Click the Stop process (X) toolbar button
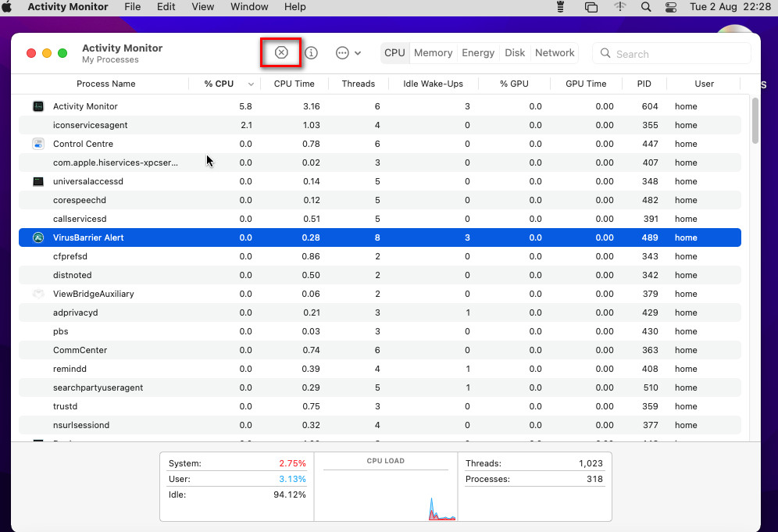The width and height of the screenshot is (778, 532). point(281,52)
